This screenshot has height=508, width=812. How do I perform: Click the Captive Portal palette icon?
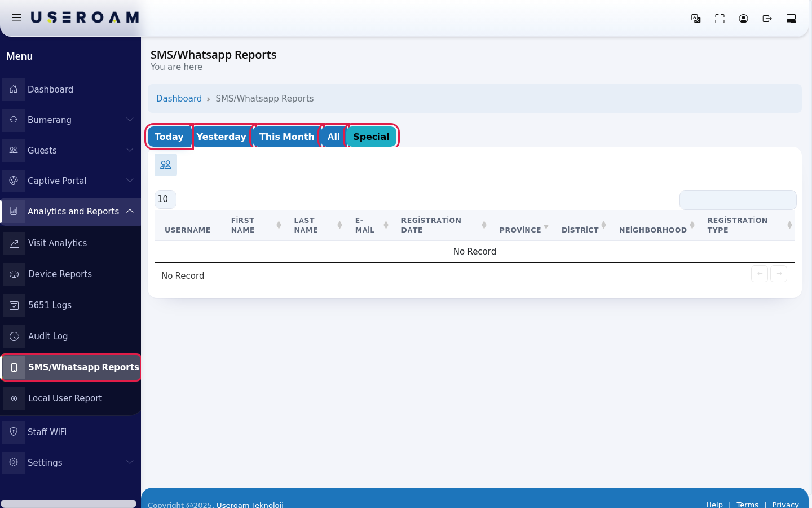click(x=14, y=181)
